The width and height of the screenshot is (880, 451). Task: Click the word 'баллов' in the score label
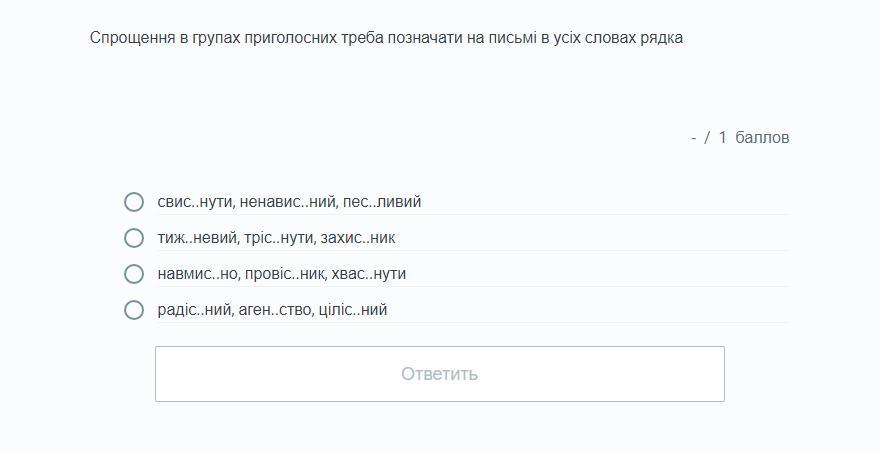762,138
